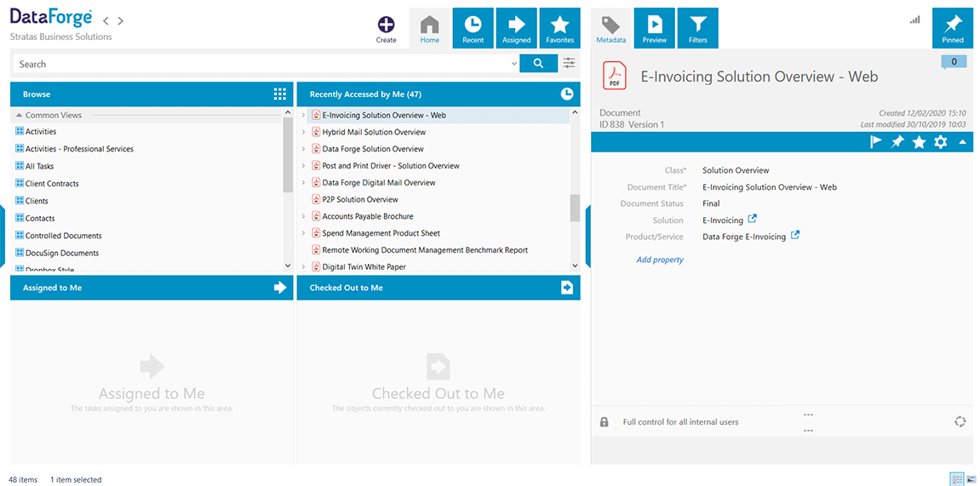Collapse the metadata header with up triangle
Screen dimensions: 980x486
[962, 142]
